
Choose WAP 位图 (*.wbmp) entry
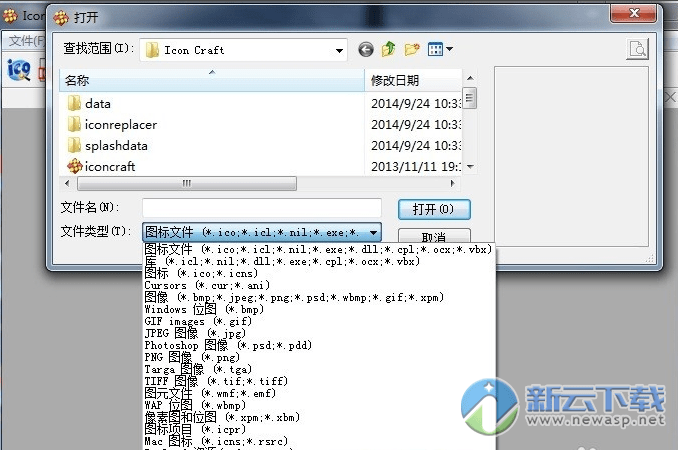tap(318, 405)
